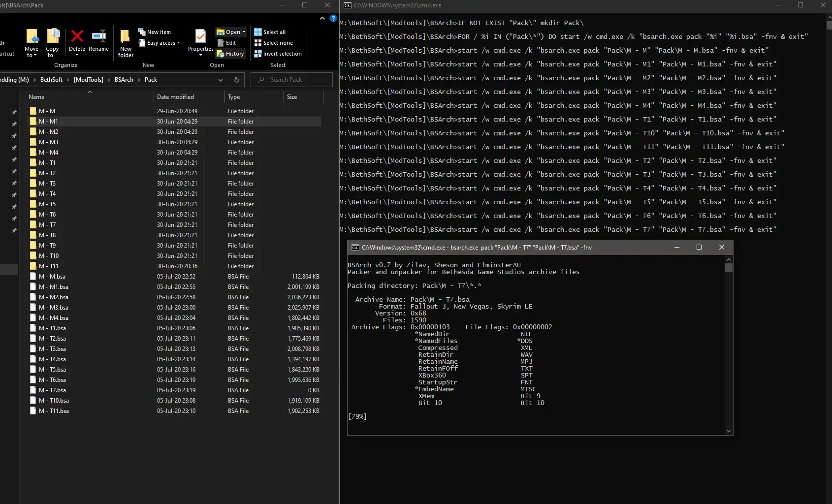Click the refresh button in address bar

click(x=237, y=80)
